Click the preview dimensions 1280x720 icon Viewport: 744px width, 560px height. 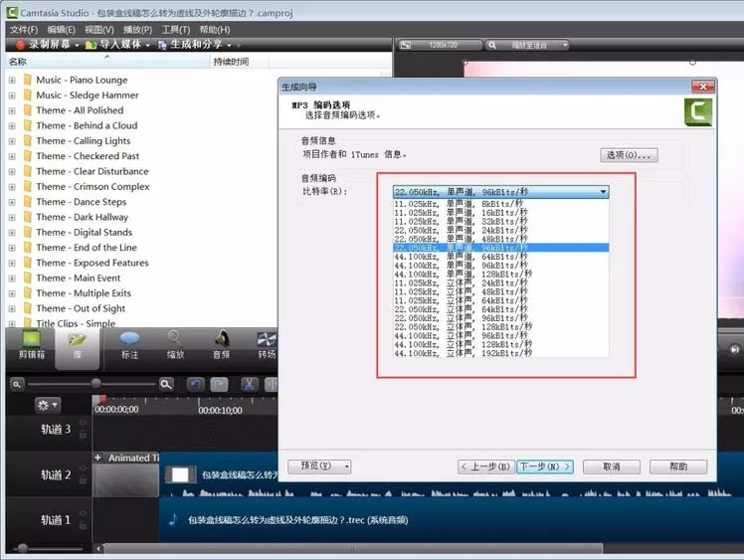pos(405,45)
